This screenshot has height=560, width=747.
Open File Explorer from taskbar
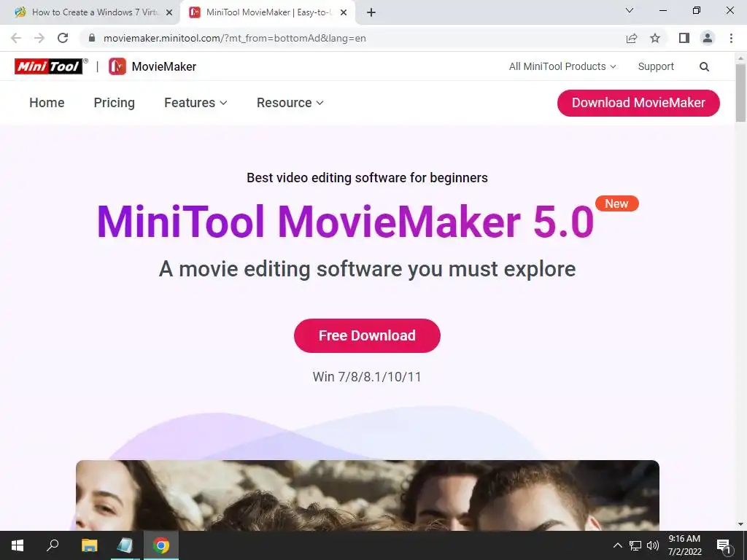point(89,545)
